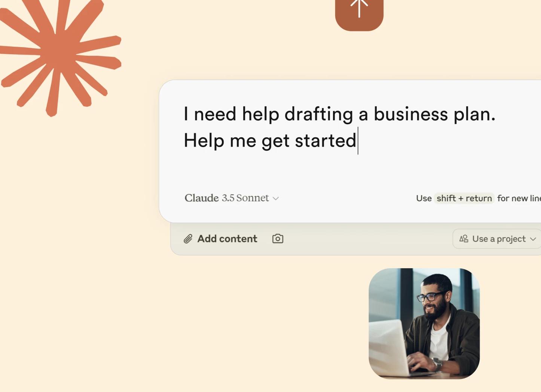
Task: Expand the chevron next to Use a project
Action: pyautogui.click(x=533, y=239)
